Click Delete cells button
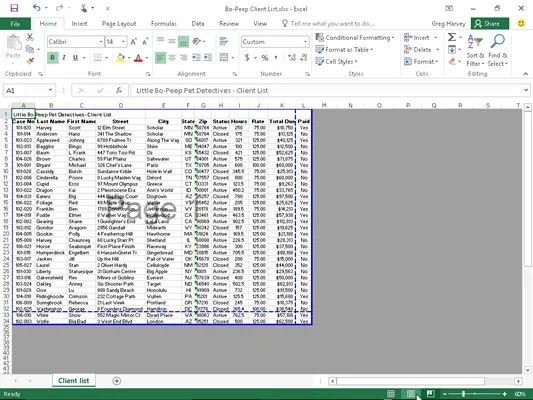The height and width of the screenshot is (400, 533). [x=417, y=50]
